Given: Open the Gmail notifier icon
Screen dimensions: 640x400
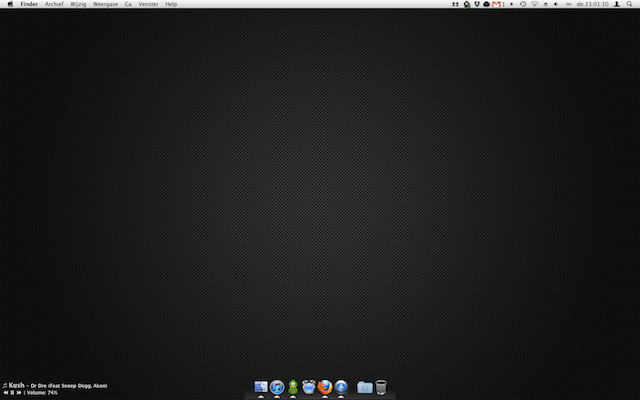Looking at the screenshot, I should (496, 4).
